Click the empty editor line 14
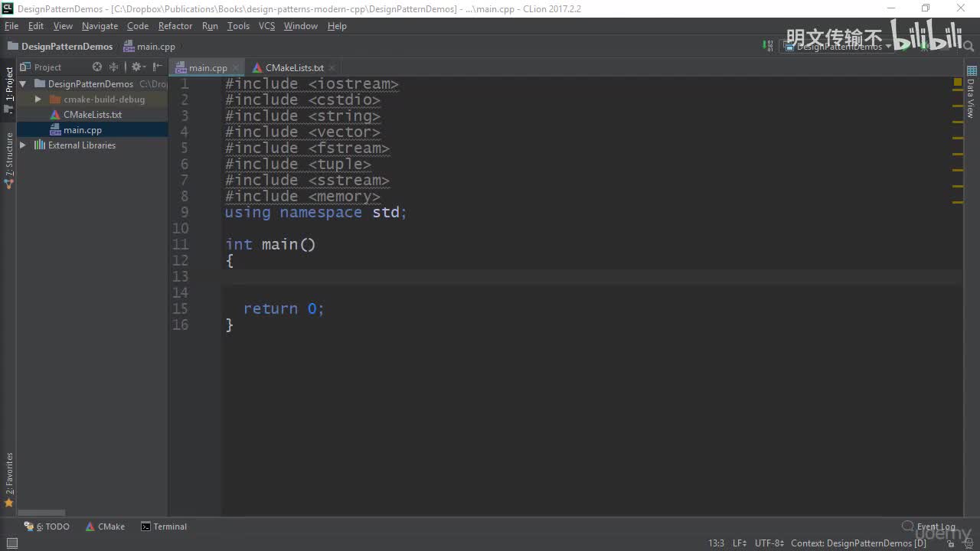Image resolution: width=980 pixels, height=551 pixels. 591,292
